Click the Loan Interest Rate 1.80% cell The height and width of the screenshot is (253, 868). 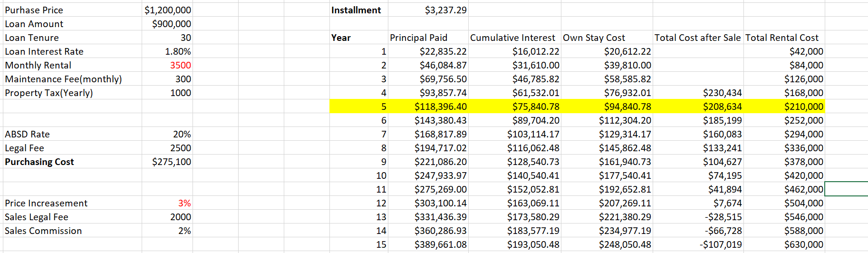coord(178,51)
